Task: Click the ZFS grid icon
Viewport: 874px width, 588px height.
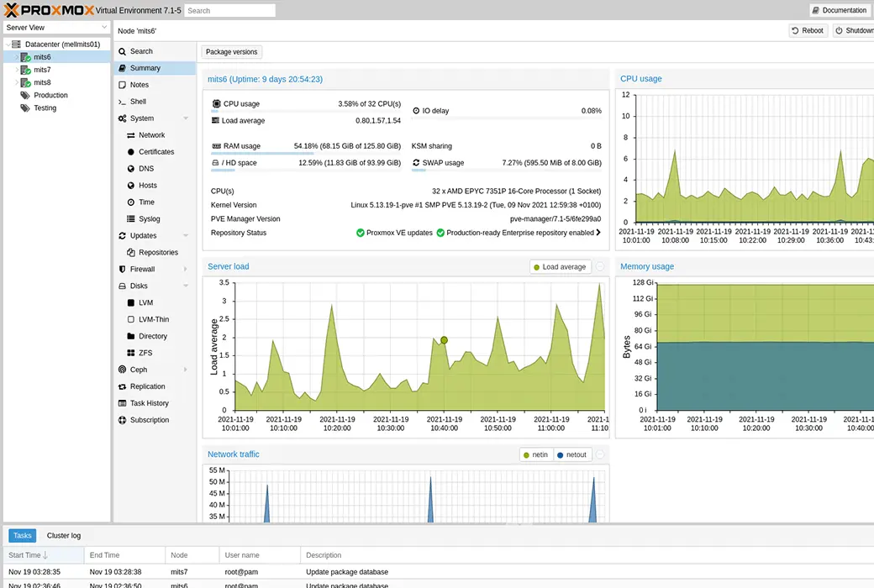Action: (131, 353)
